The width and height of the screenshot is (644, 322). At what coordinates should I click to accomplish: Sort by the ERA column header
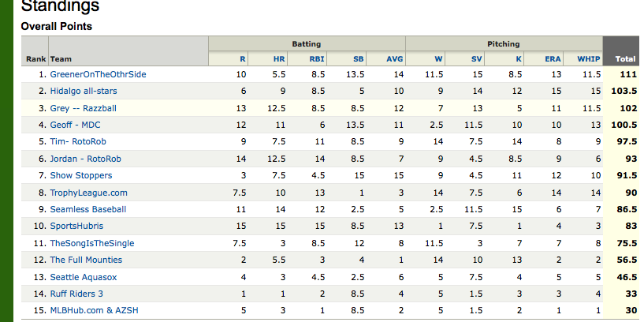[x=553, y=59]
